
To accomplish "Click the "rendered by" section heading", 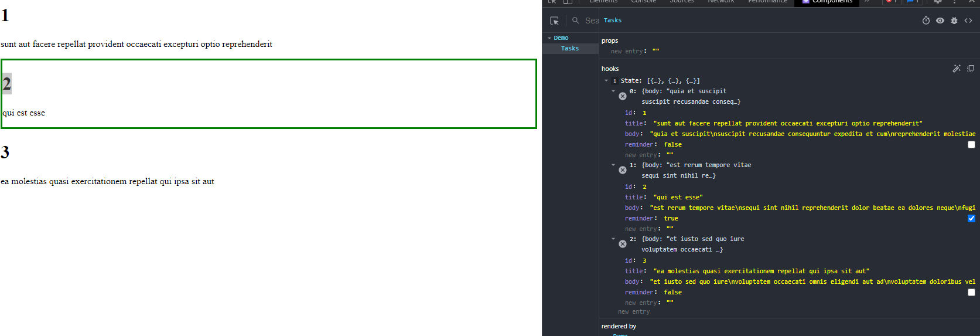I will pos(619,327).
